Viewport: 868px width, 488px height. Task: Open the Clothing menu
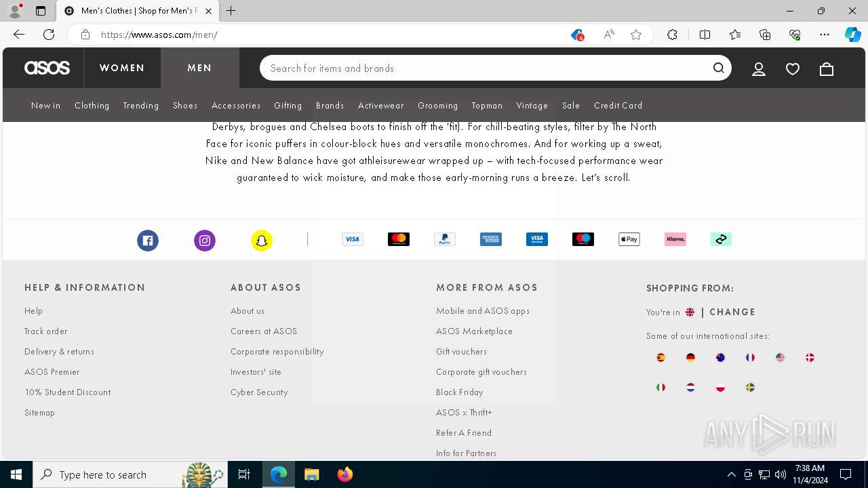92,106
